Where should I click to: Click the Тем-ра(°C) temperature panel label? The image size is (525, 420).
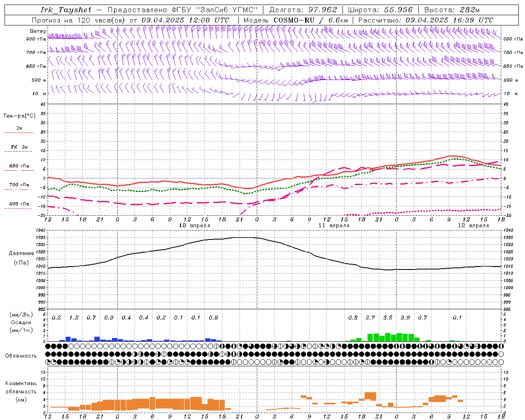point(19,116)
